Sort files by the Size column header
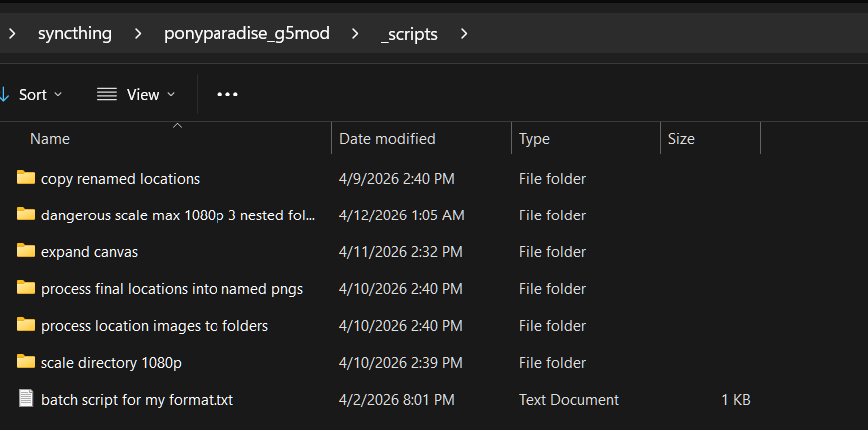The width and height of the screenshot is (868, 430). click(681, 139)
